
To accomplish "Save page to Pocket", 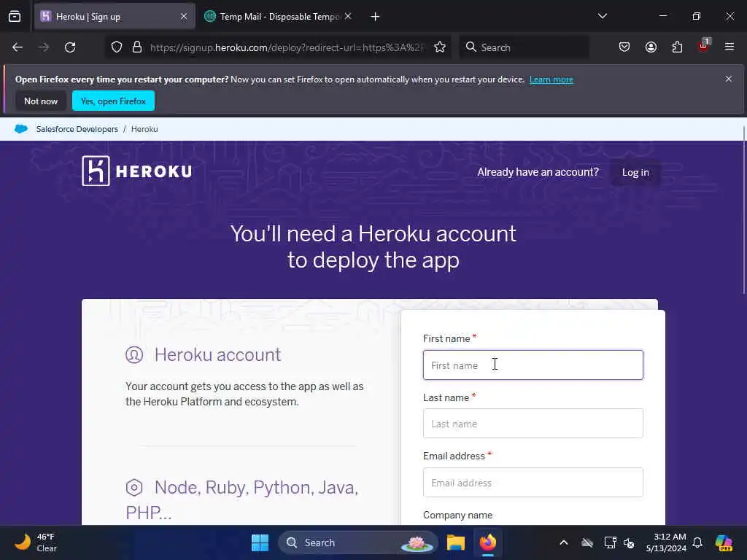I will (x=624, y=47).
